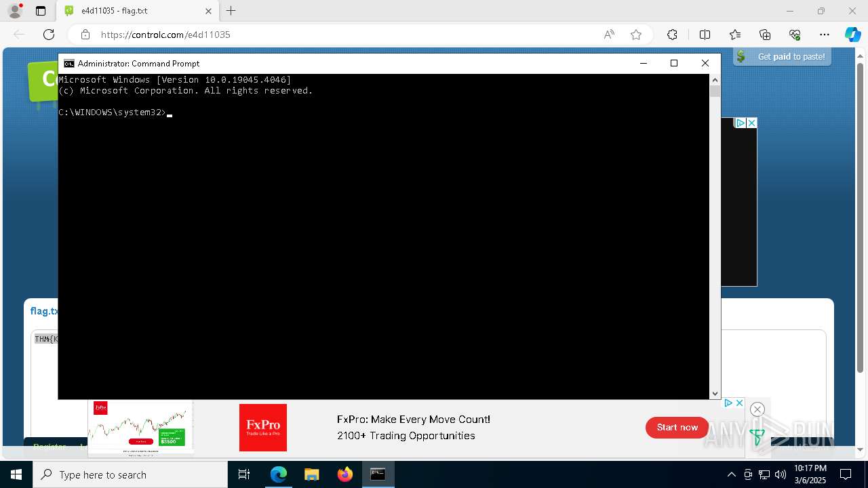Open Edge Settings and more menu

pos(825,35)
